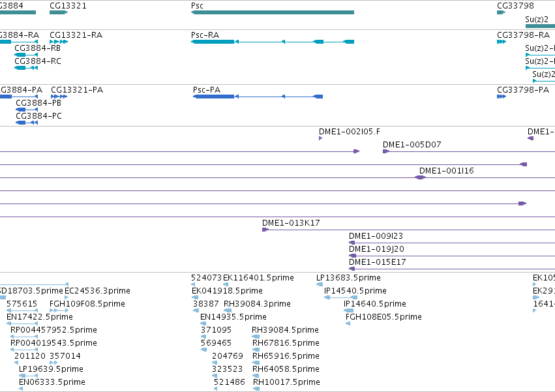
Task: Click the LP19639.5prime EST label
Action: pos(51,369)
